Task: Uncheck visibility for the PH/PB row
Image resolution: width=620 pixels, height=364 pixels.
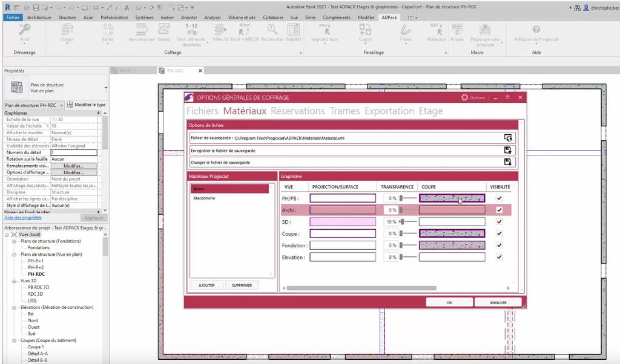Action: click(499, 198)
